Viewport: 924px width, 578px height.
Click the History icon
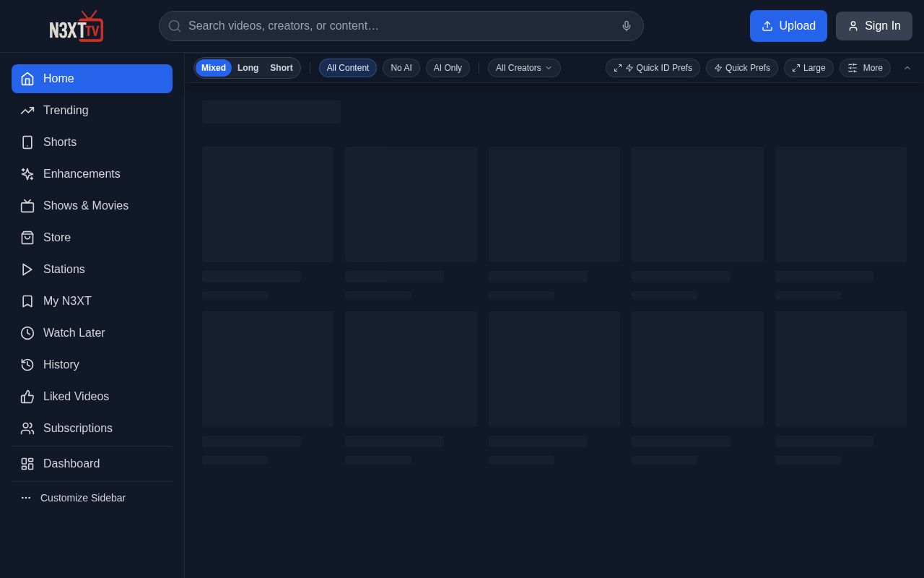click(27, 365)
